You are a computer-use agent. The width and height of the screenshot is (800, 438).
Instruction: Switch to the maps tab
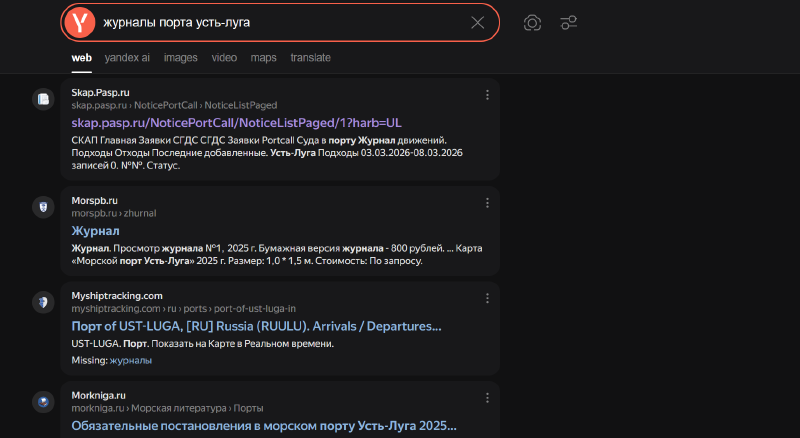(264, 58)
